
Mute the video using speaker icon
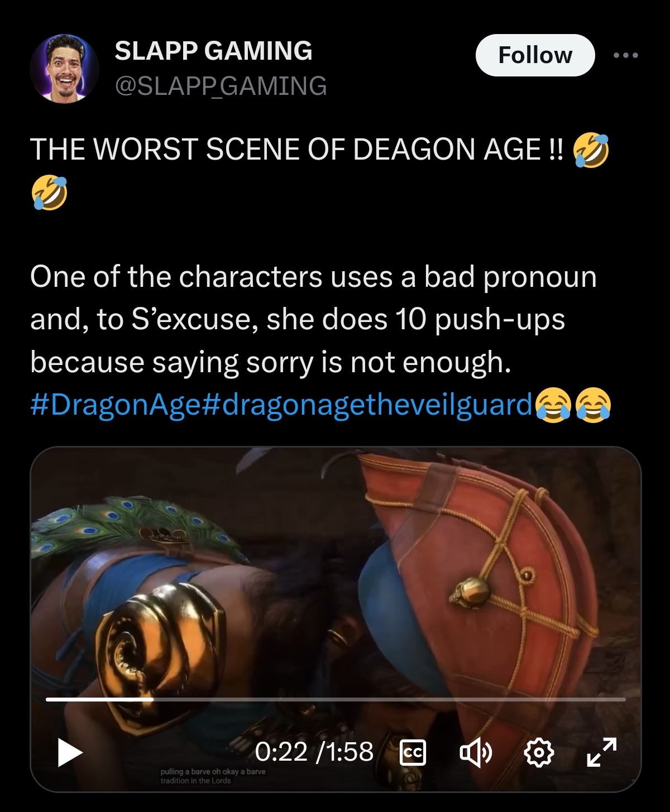tap(476, 753)
